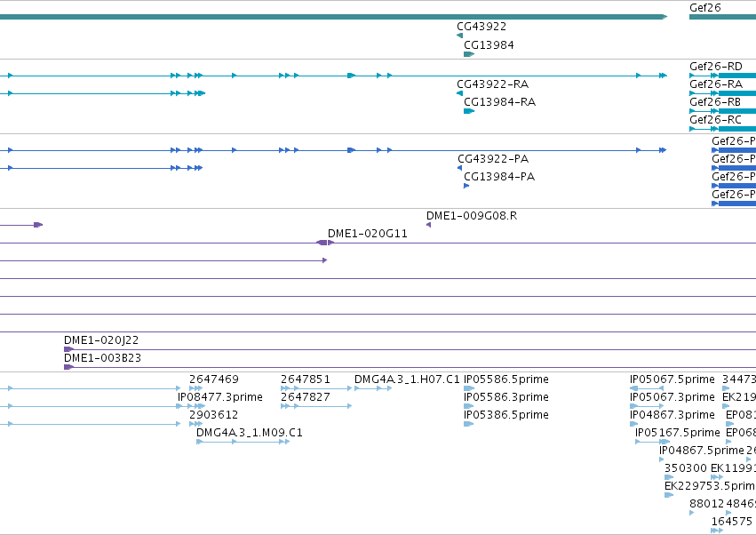Click the CG13984-RA transcript label
The image size is (756, 535).
[499, 102]
